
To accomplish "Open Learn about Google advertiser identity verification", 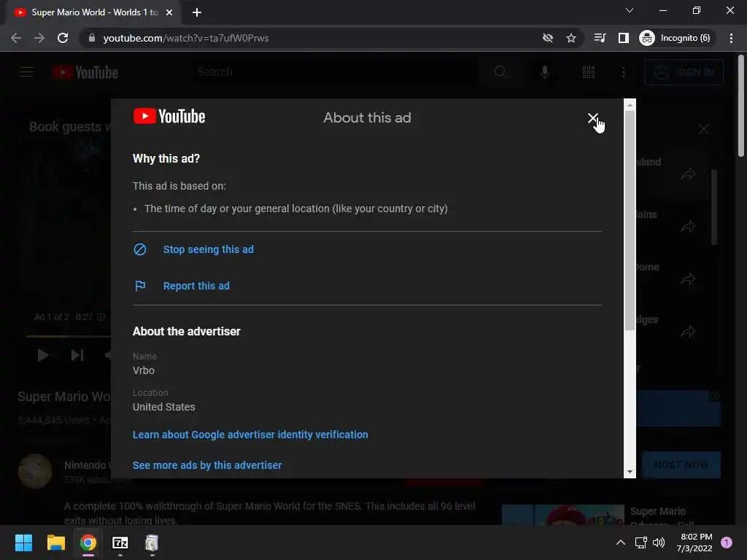I will [x=250, y=435].
